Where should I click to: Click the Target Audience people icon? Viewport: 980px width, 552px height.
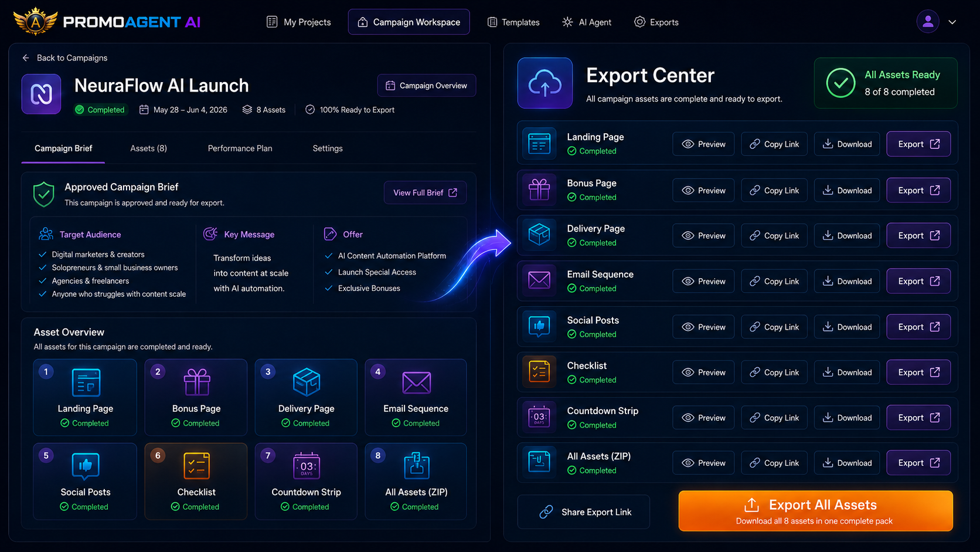tap(46, 234)
